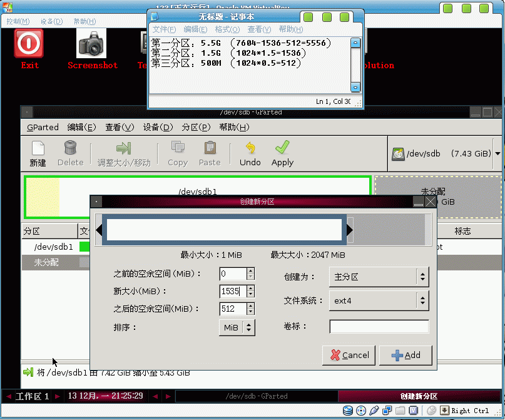Click the 分区 column header
The width and height of the screenshot is (505, 420).
49,231
